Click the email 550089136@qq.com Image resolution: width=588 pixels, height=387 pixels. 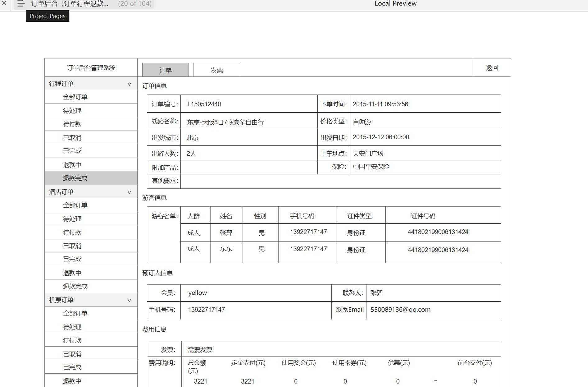(400, 310)
